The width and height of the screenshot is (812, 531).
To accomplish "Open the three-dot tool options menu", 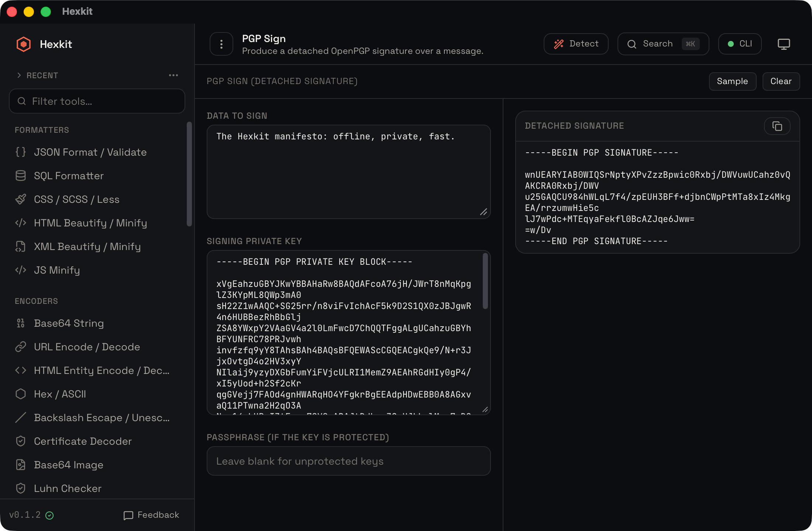I will (221, 44).
